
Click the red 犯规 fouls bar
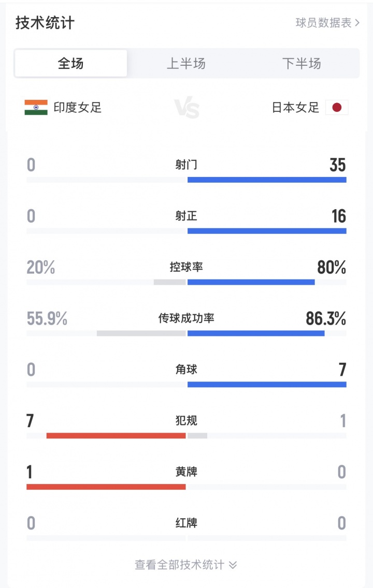tap(116, 436)
